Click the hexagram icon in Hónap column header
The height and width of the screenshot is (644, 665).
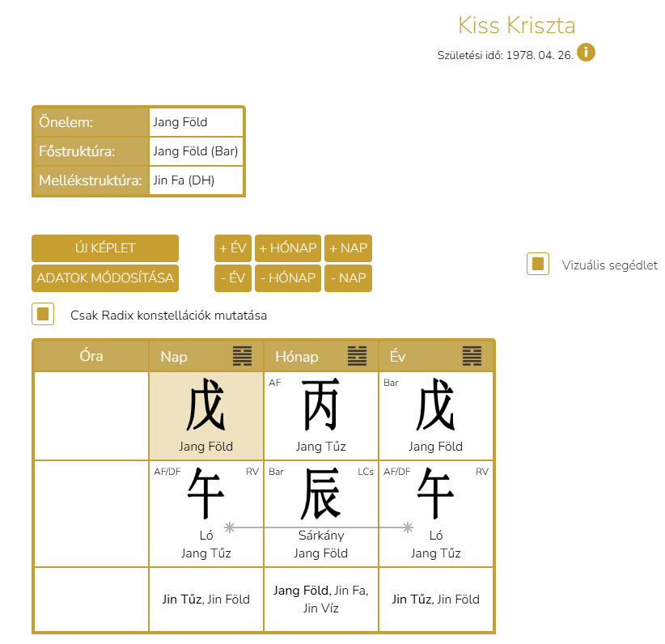[x=357, y=356]
